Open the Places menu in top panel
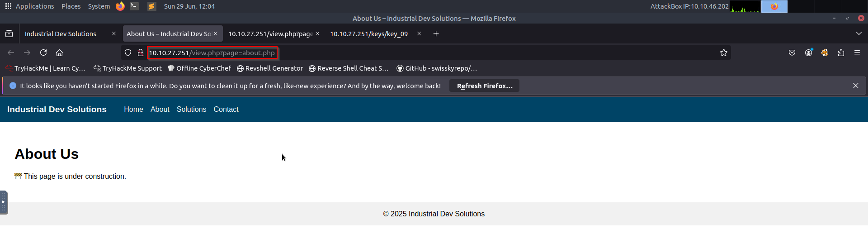The width and height of the screenshot is (868, 234). click(x=71, y=6)
